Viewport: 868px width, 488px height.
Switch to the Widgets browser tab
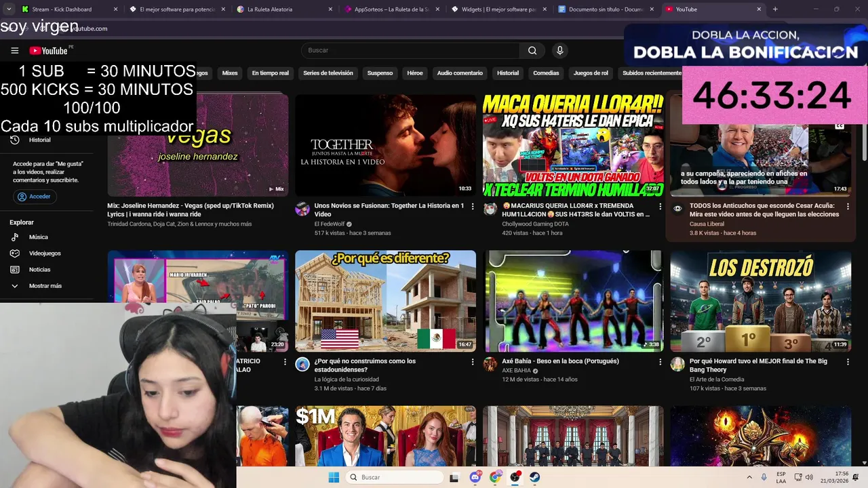pyautogui.click(x=498, y=9)
